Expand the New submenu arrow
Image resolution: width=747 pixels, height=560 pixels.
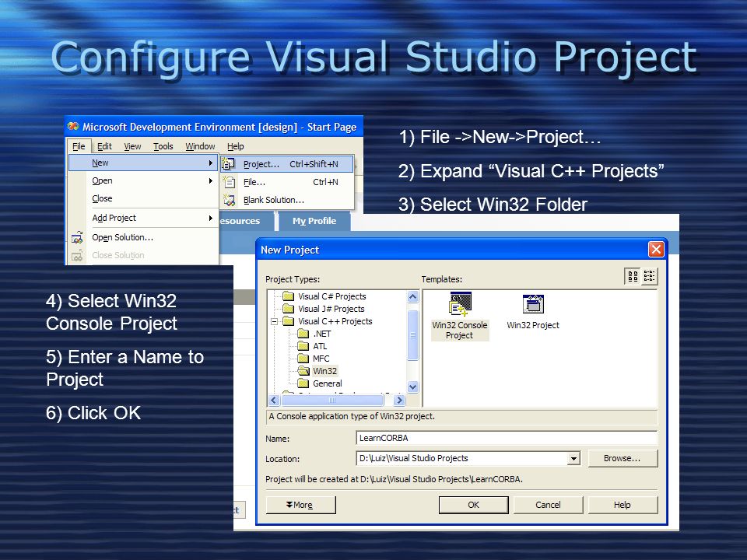point(210,163)
